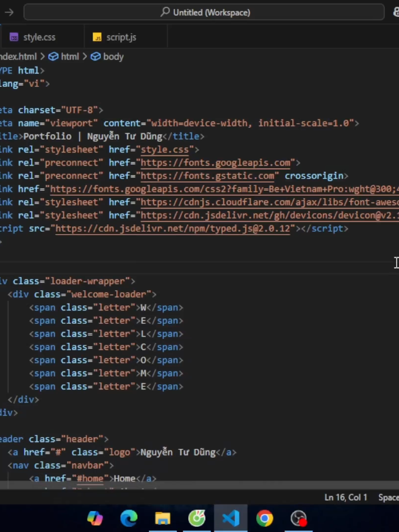
Task: Click the search magnifier in the workspace bar
Action: 165,12
